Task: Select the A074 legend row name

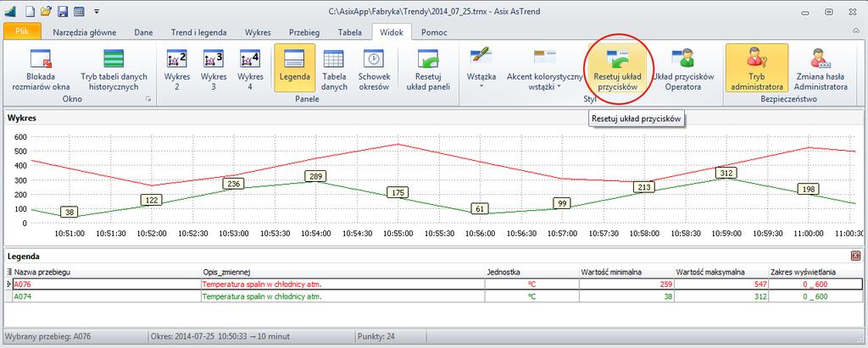Action: point(107,296)
